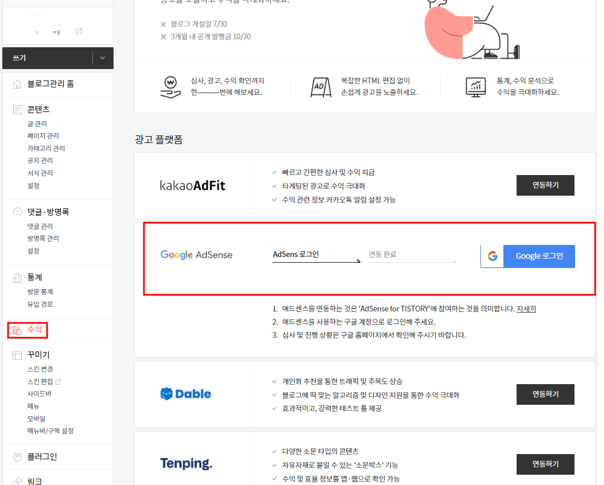Viewport: 604px width, 485px height.
Task: Go to 댓글 관리
Action: pyautogui.click(x=40, y=226)
